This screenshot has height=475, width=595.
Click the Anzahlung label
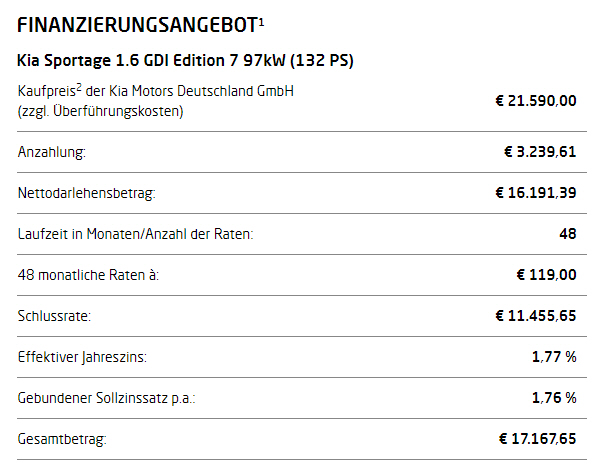pyautogui.click(x=52, y=152)
